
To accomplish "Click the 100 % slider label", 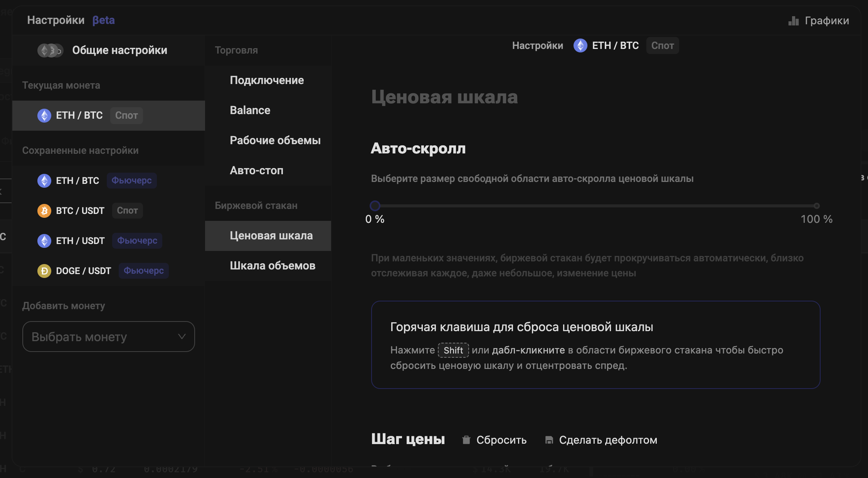I will click(x=817, y=219).
